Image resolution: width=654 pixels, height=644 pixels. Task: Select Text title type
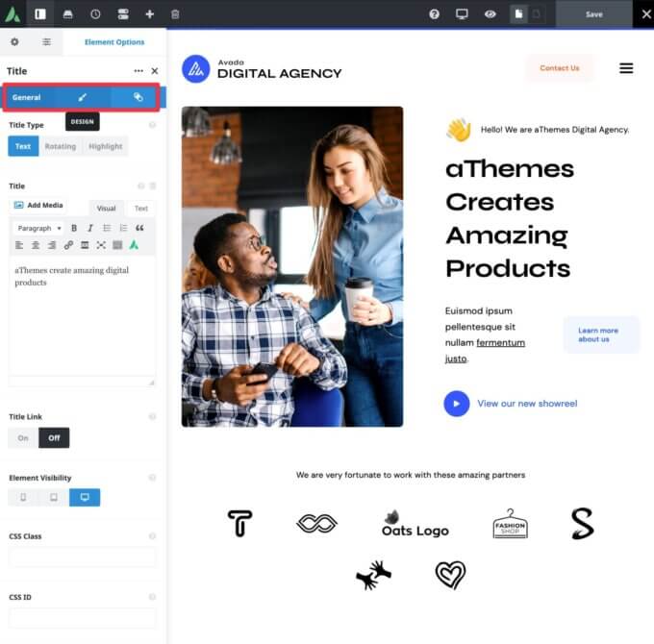pos(23,146)
